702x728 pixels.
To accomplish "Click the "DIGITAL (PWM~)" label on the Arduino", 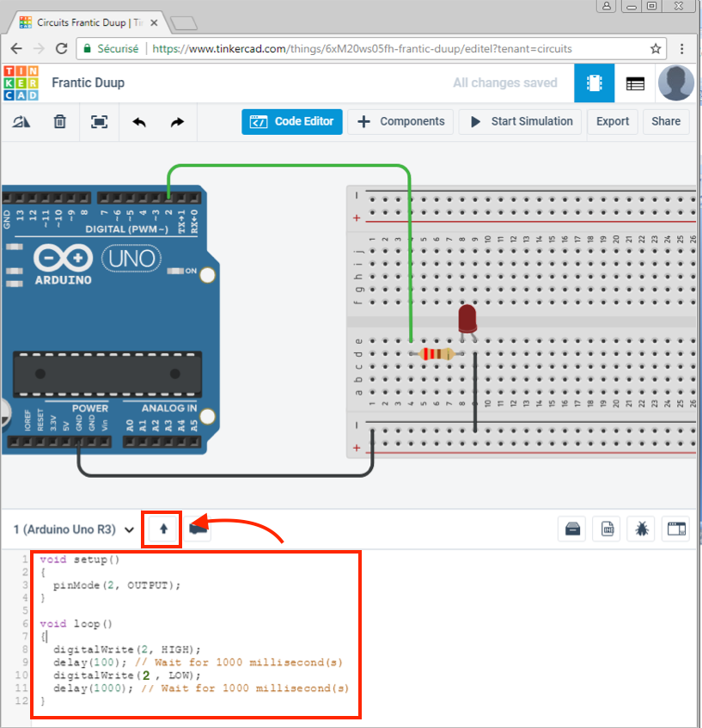I will [127, 229].
